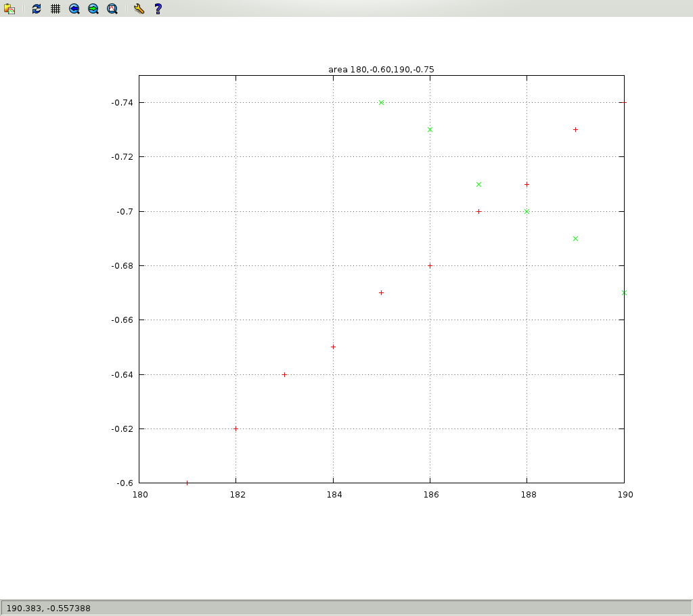Replot the graph using refresh icon
Image resolution: width=693 pixels, height=616 pixels.
37,9
